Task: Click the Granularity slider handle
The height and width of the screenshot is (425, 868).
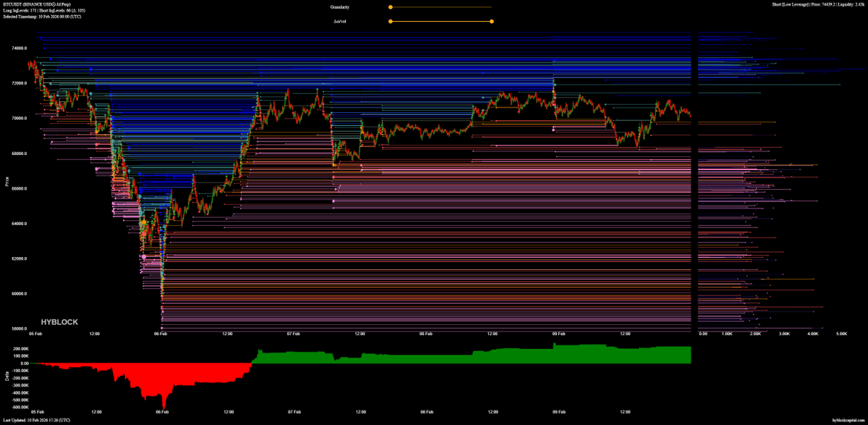Action: (391, 7)
